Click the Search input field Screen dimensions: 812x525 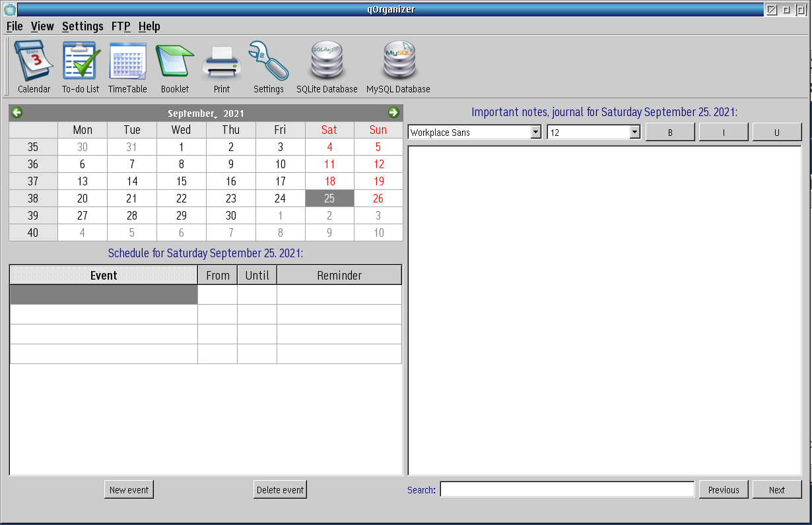coord(567,489)
